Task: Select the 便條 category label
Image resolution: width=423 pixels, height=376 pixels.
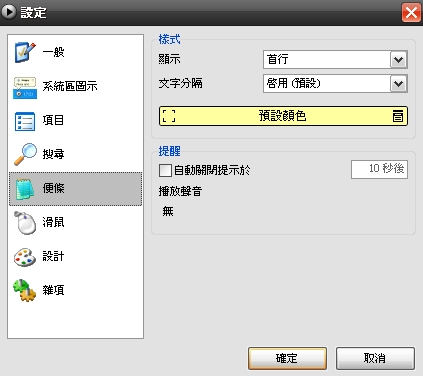Action: [53, 188]
